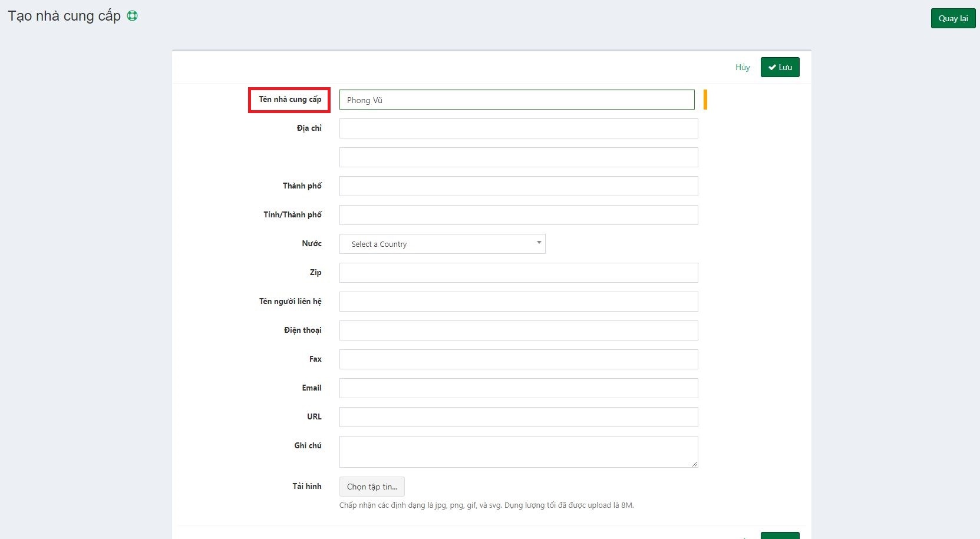980x539 pixels.
Task: Click the Tỉnh/Thành phố input field
Action: [x=518, y=215]
